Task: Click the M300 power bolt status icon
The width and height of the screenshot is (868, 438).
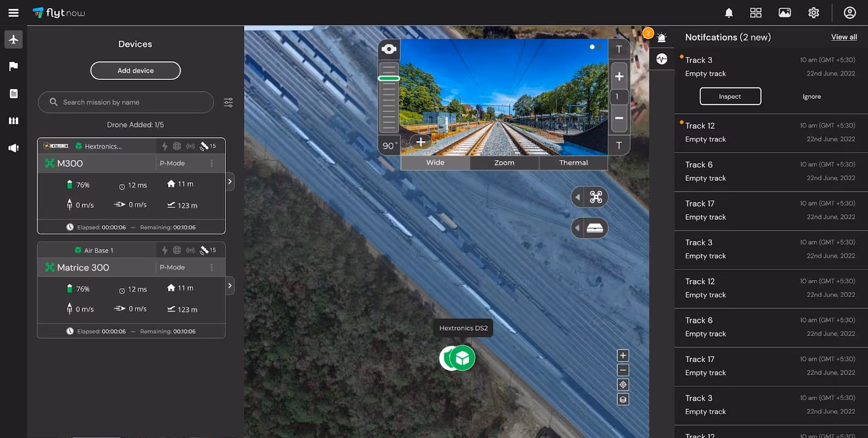Action: pos(164,146)
